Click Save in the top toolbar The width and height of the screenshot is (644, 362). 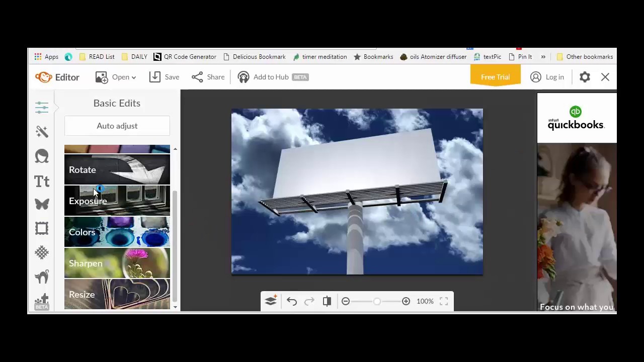point(164,77)
